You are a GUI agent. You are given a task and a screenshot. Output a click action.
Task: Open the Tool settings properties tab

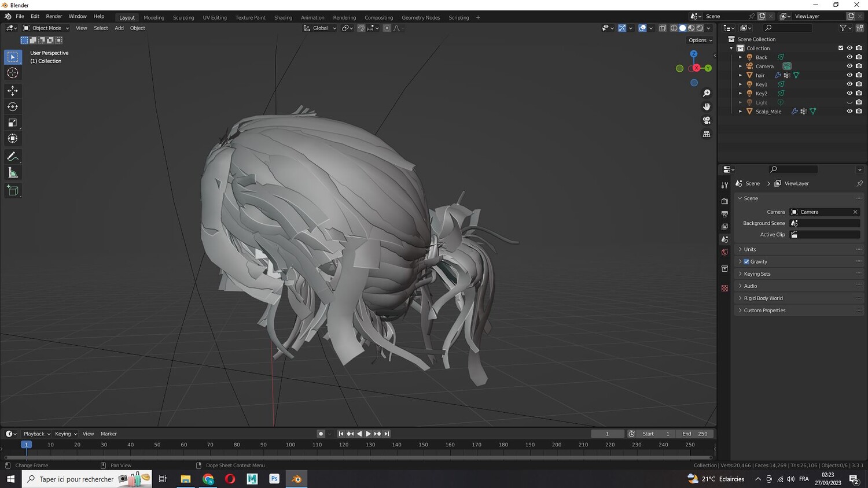point(724,185)
